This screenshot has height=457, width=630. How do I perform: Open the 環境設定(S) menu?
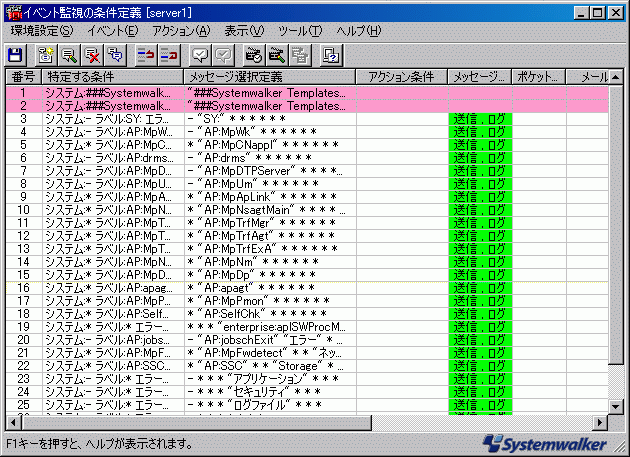[42, 31]
